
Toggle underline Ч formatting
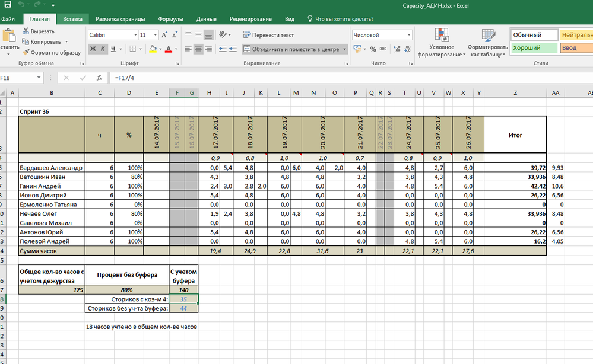113,49
